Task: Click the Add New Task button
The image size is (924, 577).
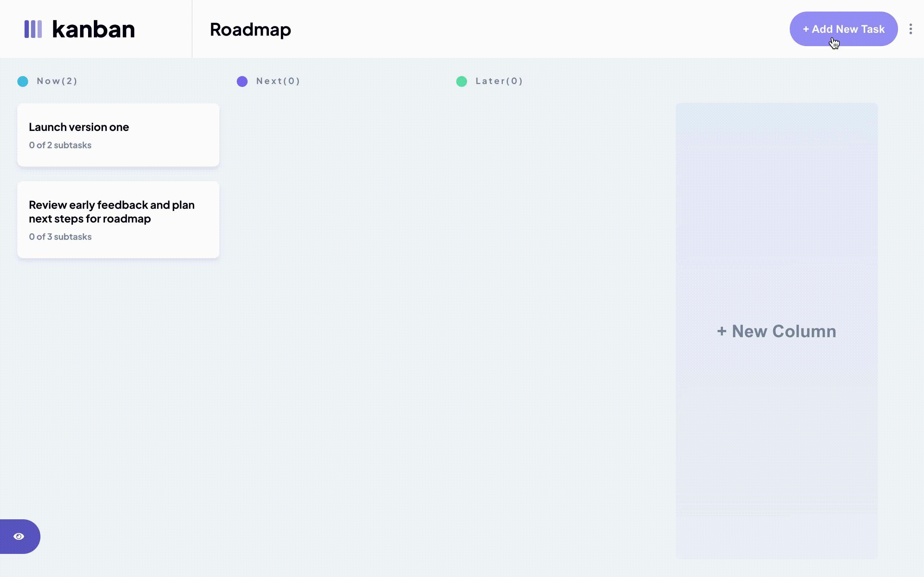Action: click(x=843, y=29)
